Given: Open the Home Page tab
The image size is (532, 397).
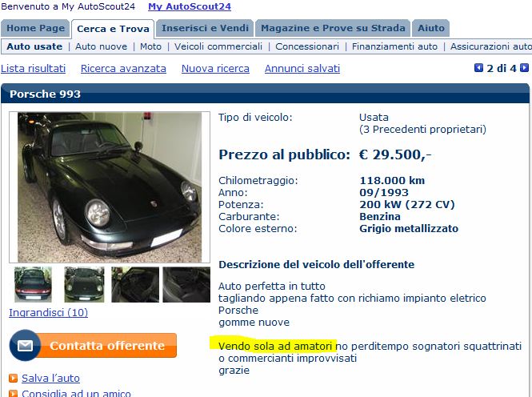Looking at the screenshot, I should click(36, 28).
